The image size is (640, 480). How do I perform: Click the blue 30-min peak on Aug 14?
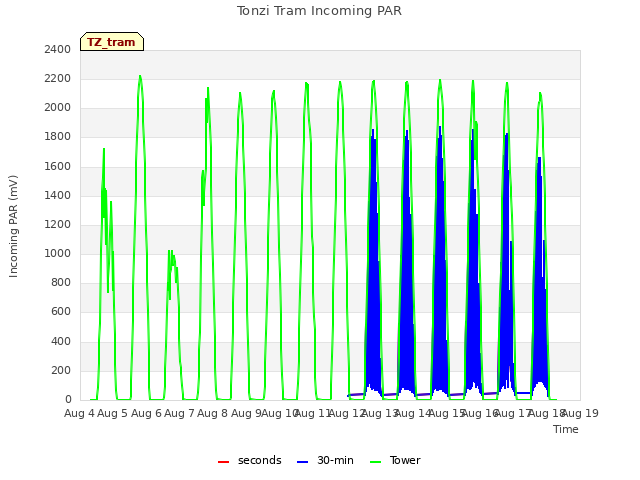click(440, 127)
